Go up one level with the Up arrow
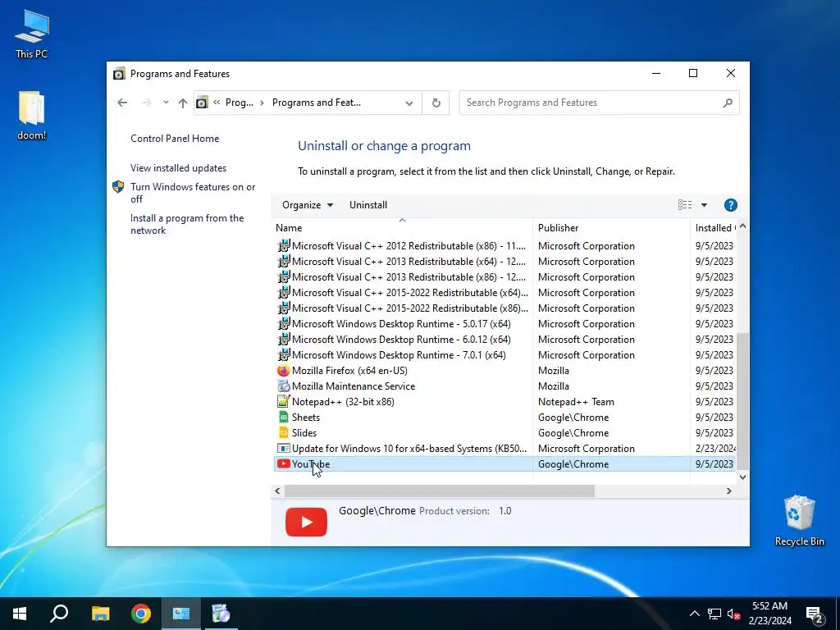The width and height of the screenshot is (840, 630). [183, 103]
